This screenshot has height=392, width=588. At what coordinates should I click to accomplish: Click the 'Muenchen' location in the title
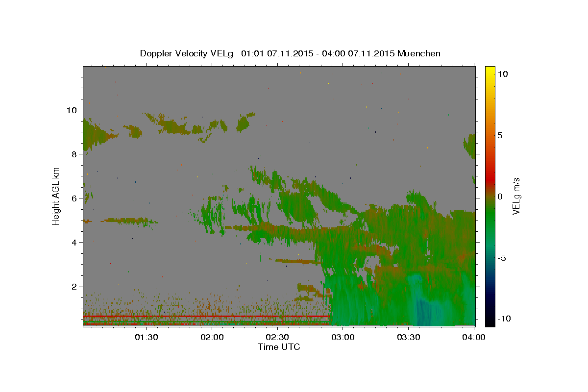(x=419, y=53)
